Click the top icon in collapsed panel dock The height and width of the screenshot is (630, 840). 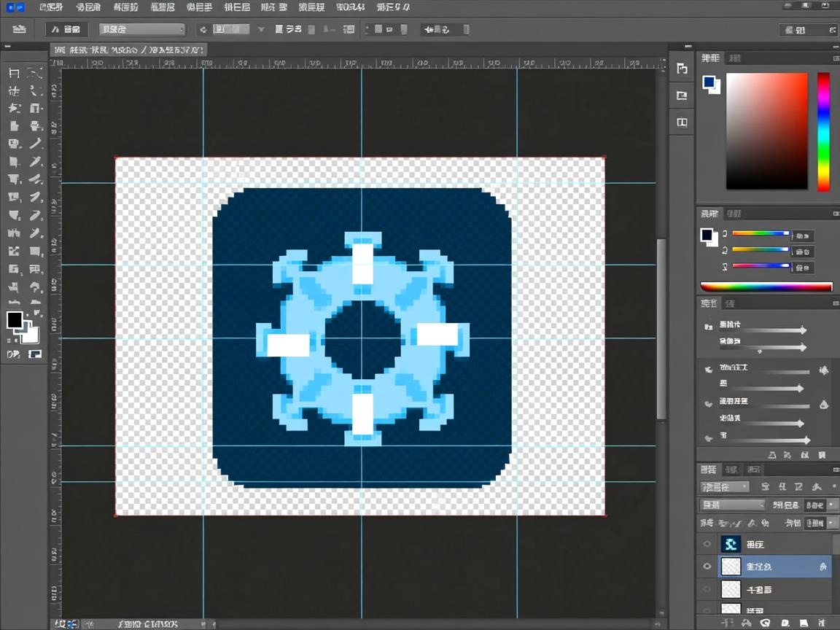point(682,69)
